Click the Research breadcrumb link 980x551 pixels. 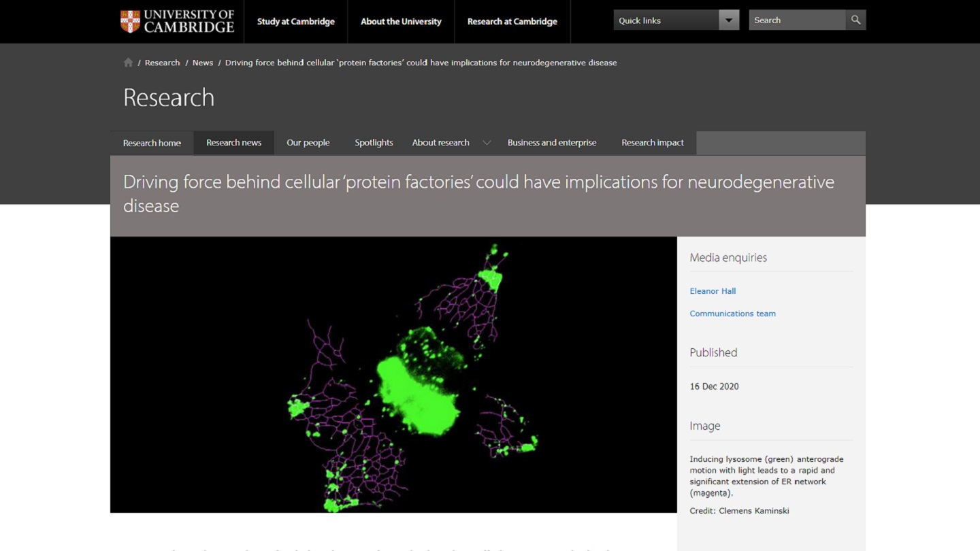[162, 63]
